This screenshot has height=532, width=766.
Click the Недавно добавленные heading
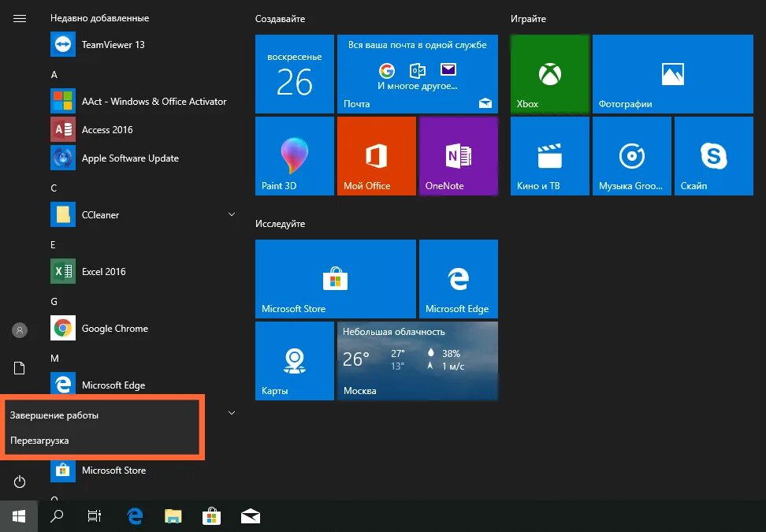[x=99, y=18]
